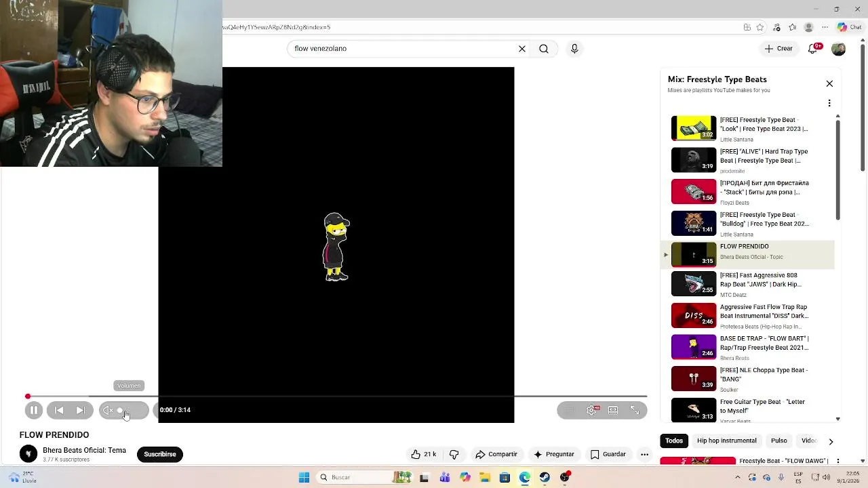Skip to the previous video in playlist
868x488 pixels.
[59, 410]
